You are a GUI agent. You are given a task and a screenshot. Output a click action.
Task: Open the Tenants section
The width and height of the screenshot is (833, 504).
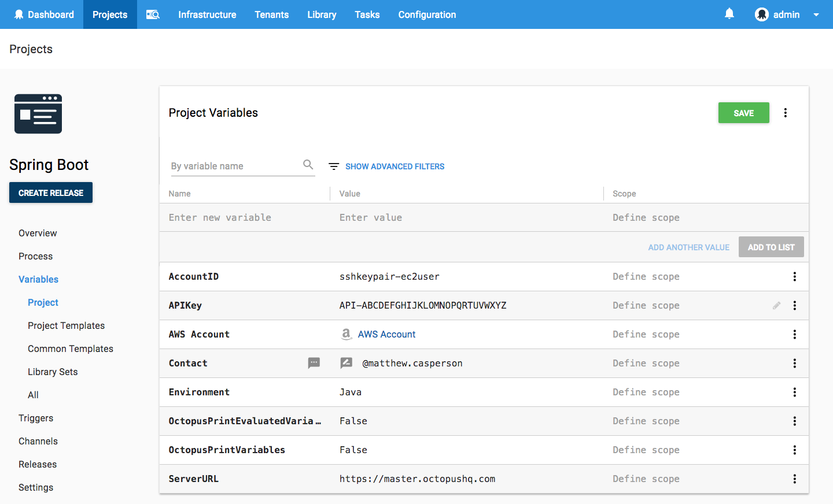coord(271,14)
